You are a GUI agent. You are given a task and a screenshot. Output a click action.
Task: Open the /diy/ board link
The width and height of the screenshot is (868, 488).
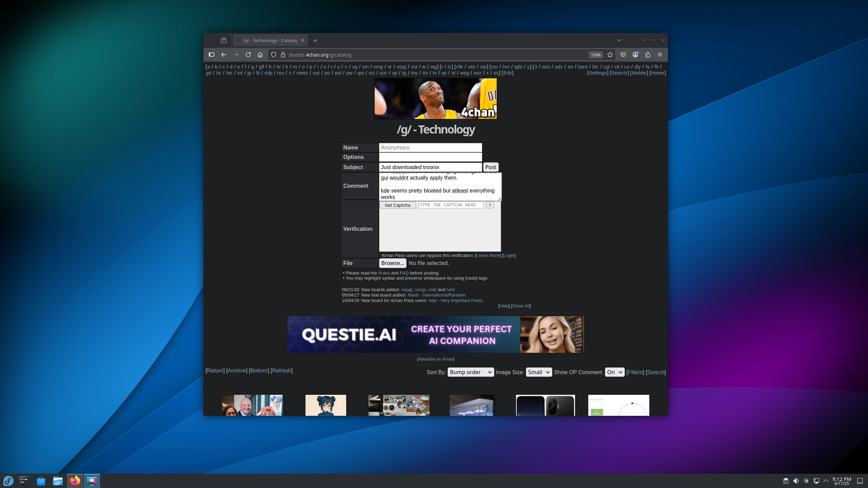point(637,67)
